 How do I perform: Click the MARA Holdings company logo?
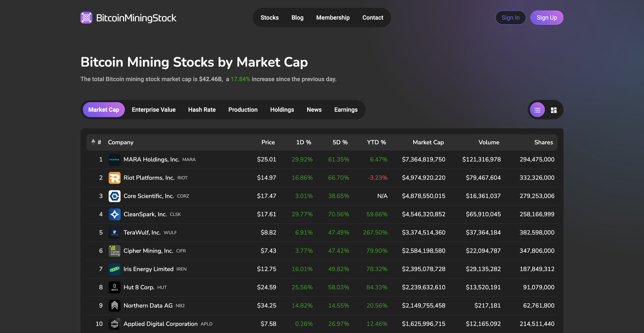[x=114, y=159]
